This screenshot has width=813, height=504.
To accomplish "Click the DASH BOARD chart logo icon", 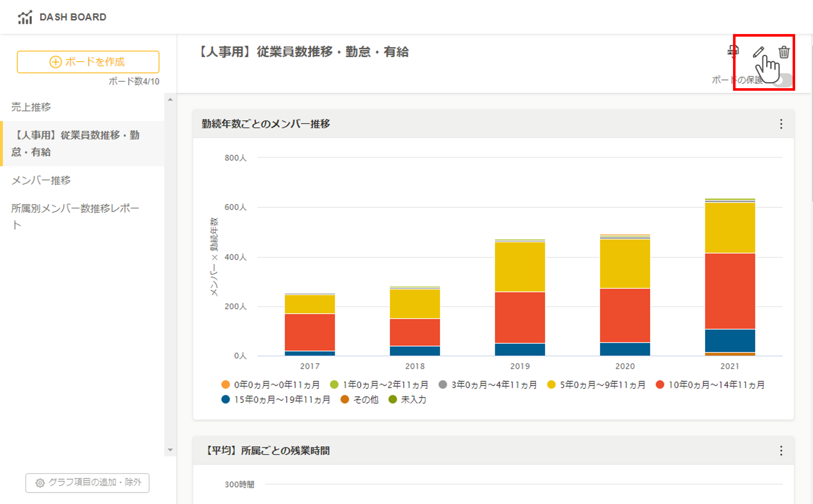I will pos(25,17).
